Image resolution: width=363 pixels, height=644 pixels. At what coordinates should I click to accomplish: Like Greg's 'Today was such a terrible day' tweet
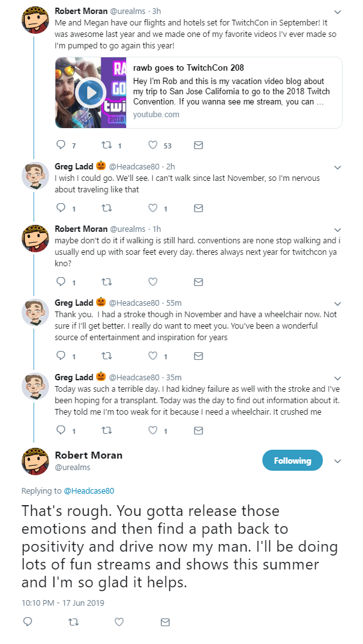pyautogui.click(x=153, y=431)
